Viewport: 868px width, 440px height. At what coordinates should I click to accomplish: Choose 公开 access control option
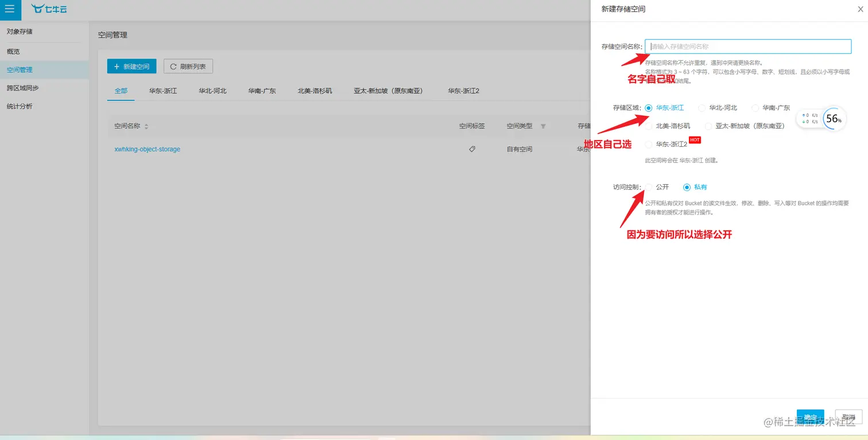(649, 187)
